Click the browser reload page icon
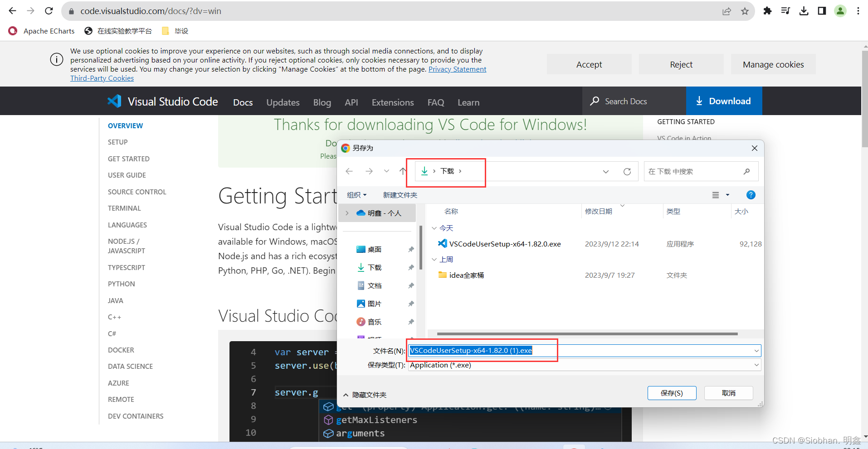The image size is (868, 449). (49, 11)
